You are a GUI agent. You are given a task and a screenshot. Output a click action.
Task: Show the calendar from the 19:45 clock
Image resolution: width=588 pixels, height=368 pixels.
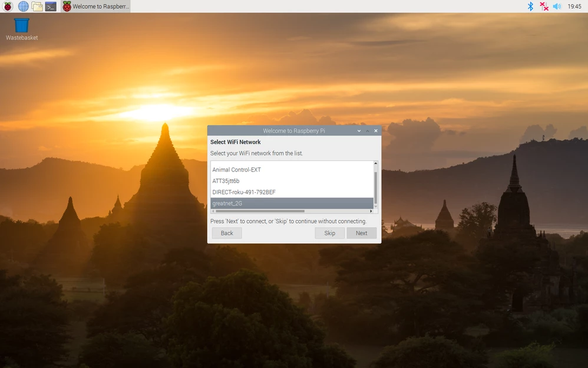(574, 6)
